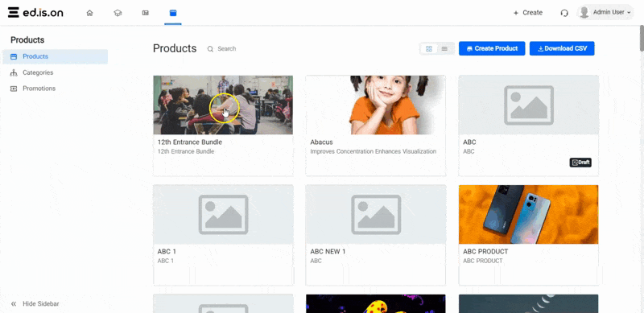Click the Create button in header
This screenshot has width=644, height=313.
click(528, 13)
